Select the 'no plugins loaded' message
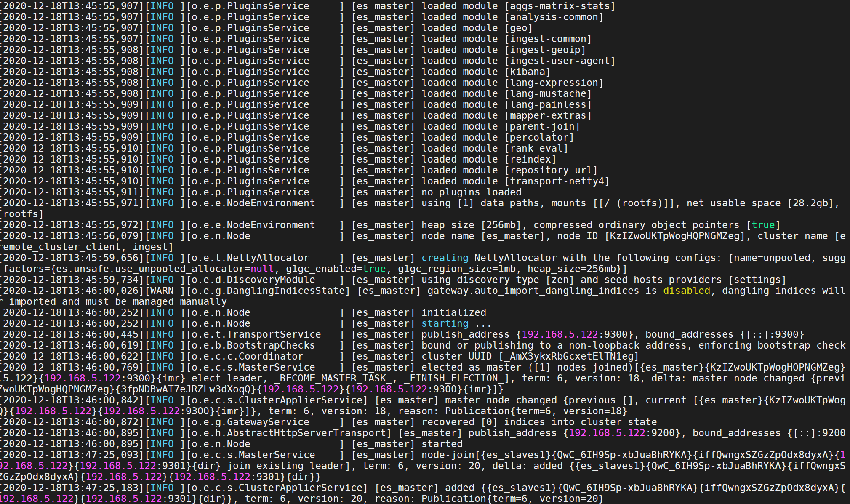This screenshot has height=504, width=850. [472, 192]
